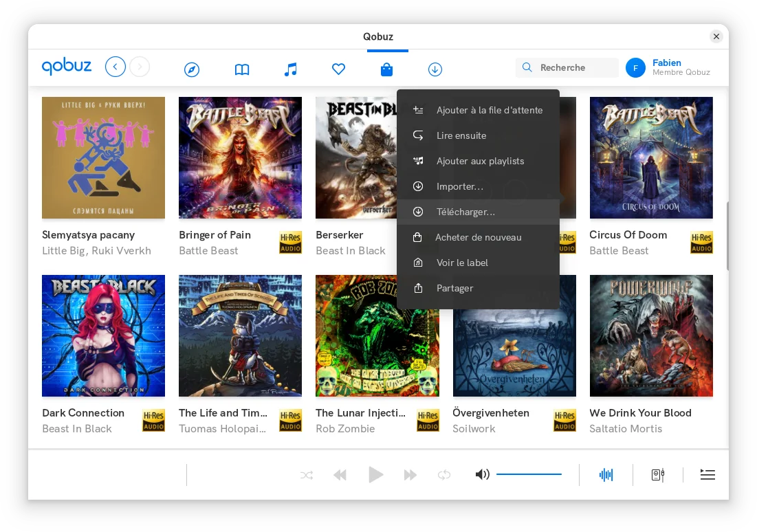The height and width of the screenshot is (532, 757).
Task: Open the music note library icon
Action: (290, 69)
